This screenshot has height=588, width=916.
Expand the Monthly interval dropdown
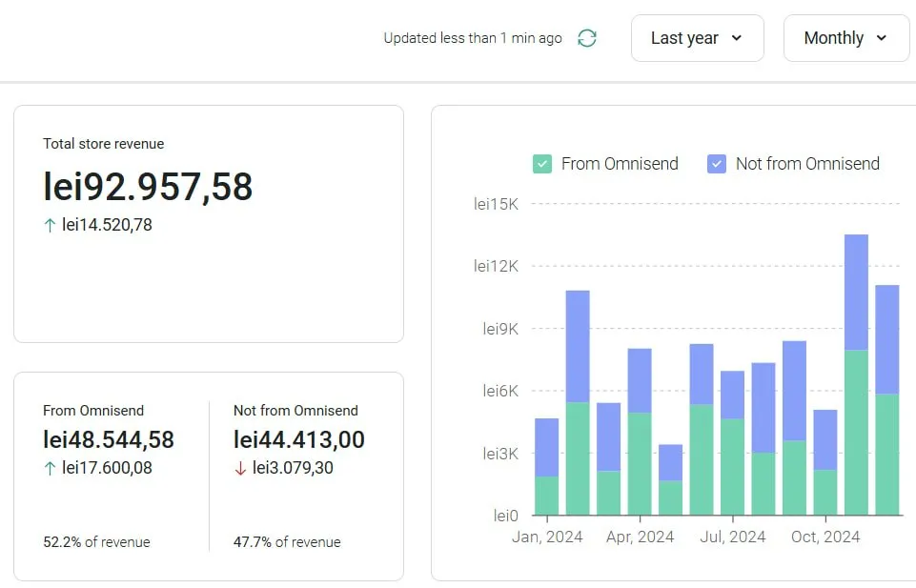tap(845, 38)
